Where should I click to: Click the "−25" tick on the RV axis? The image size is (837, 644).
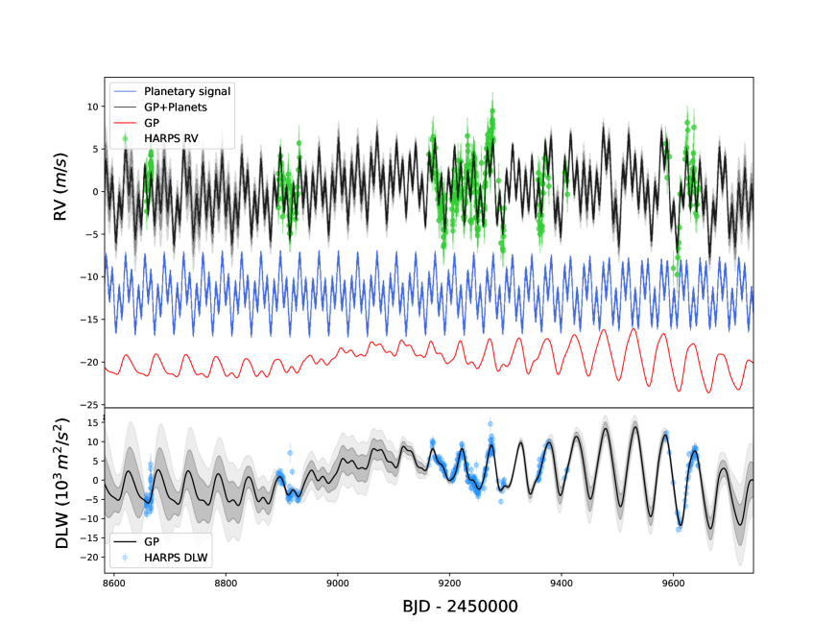89,405
